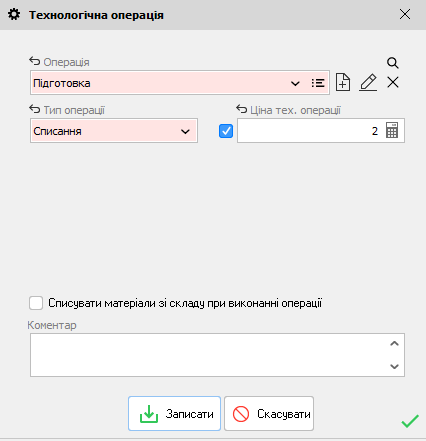The image size is (426, 441).
Task: Open the calculator in the Ціна тех. операції field
Action: point(392,130)
